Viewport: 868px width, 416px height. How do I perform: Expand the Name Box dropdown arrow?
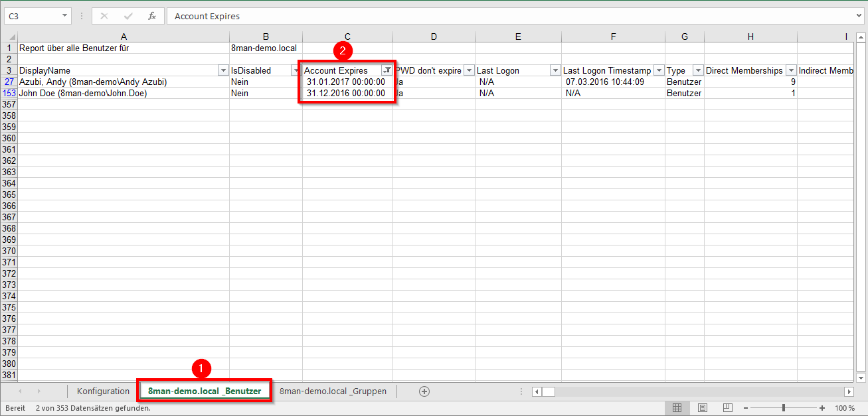coord(64,16)
